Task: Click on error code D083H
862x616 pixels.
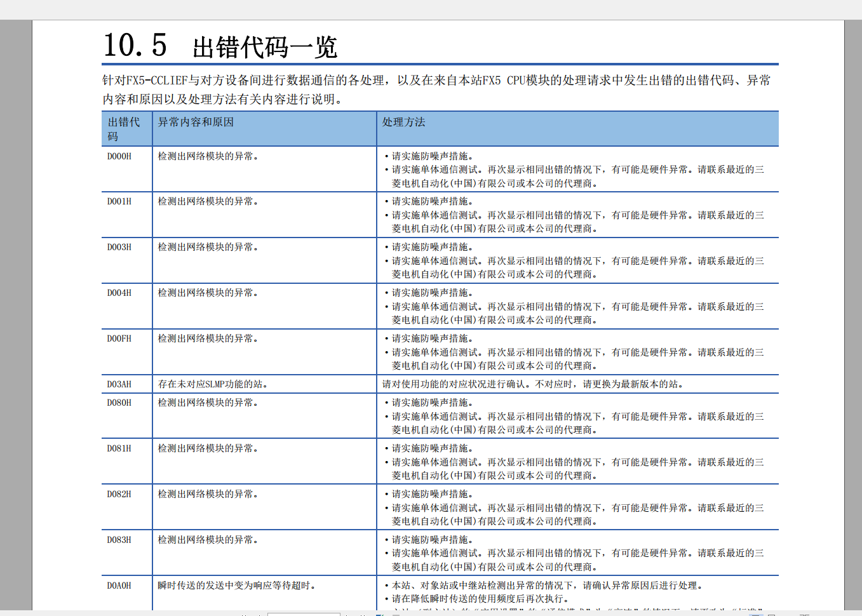Action: click(x=119, y=540)
